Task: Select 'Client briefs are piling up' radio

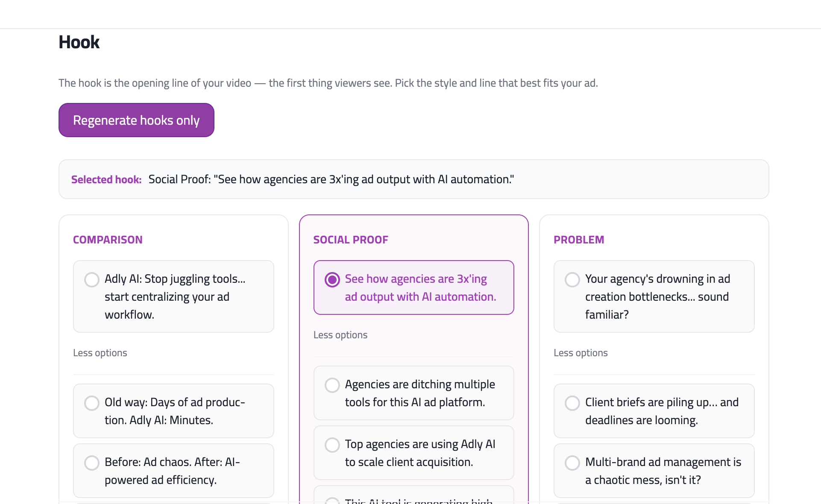Action: [x=572, y=403]
